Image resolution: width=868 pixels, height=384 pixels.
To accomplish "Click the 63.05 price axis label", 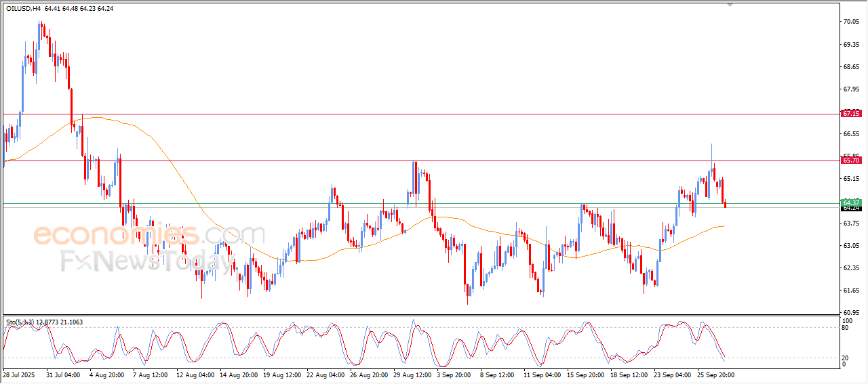I will click(851, 245).
